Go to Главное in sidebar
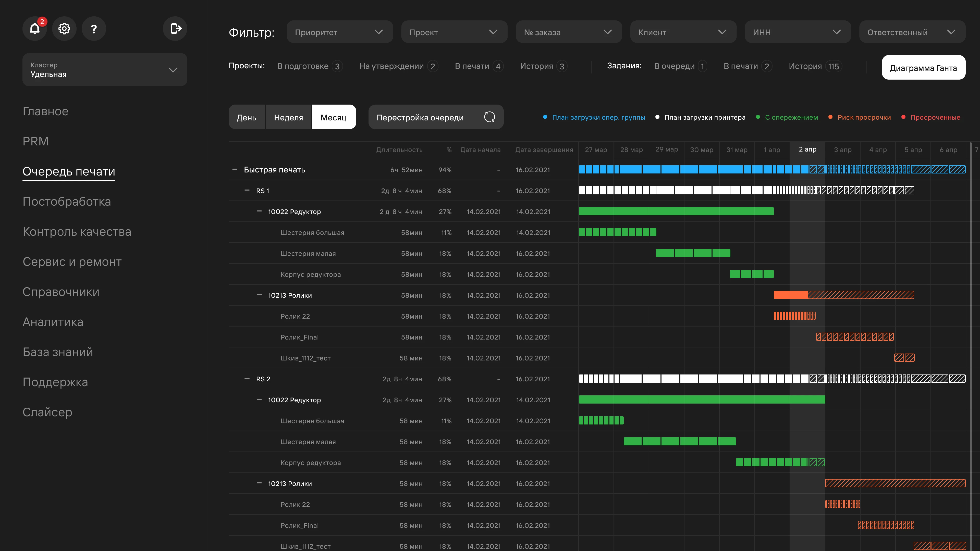 pos(46,111)
